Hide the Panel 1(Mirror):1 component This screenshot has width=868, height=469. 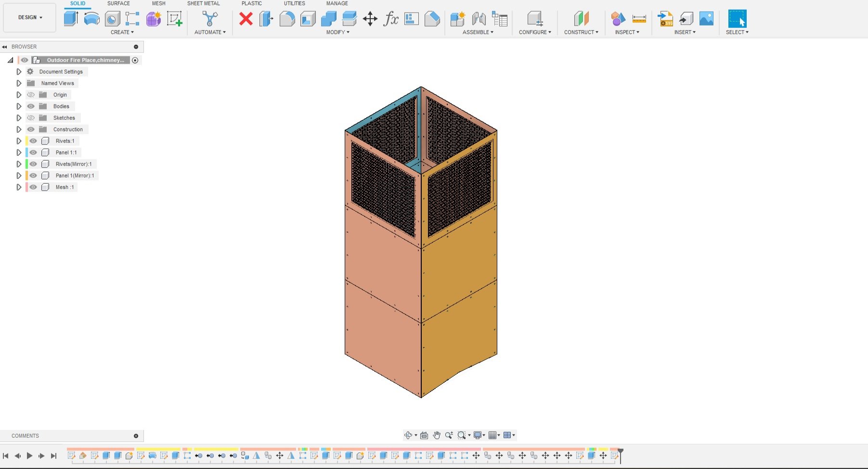[x=33, y=176]
